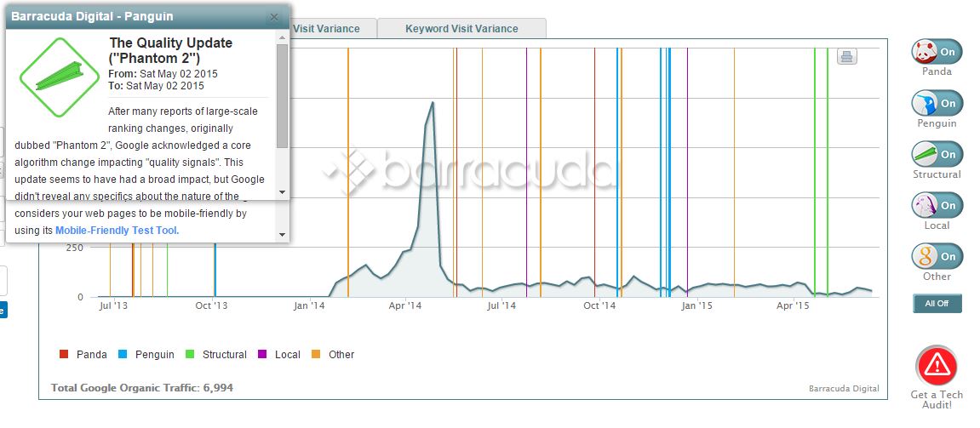Viewport: 980px width, 428px height.
Task: Click the red Panda legend swatch
Action: pos(64,354)
